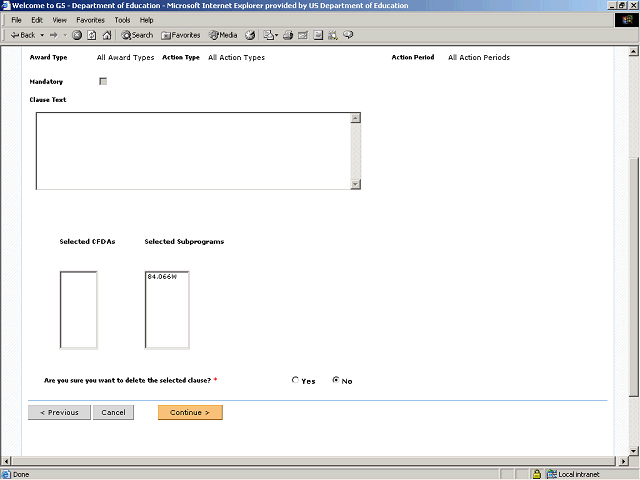Viewport: 640px width, 480px height.
Task: Toggle the Mandatory checkbox
Action: [103, 81]
